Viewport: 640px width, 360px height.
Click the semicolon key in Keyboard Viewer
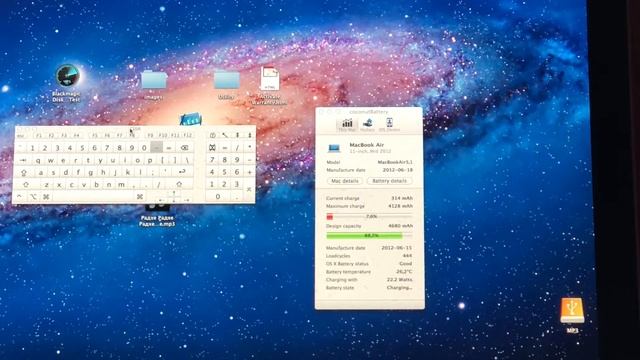pyautogui.click(x=152, y=172)
